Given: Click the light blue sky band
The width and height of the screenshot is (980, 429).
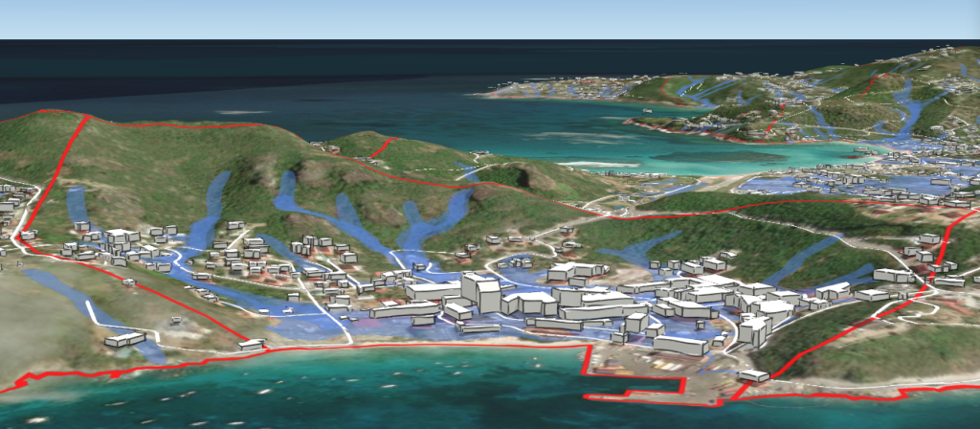Looking at the screenshot, I should click(490, 19).
